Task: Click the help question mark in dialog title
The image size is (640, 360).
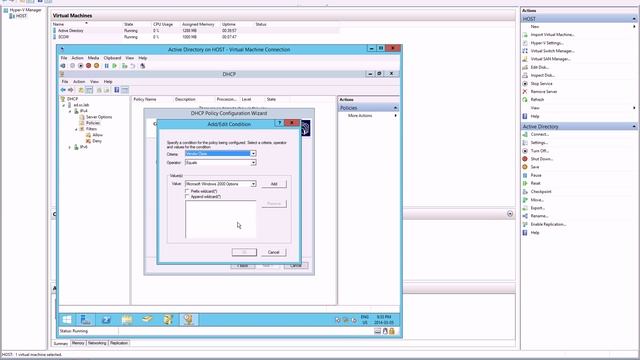Action: tap(280, 123)
